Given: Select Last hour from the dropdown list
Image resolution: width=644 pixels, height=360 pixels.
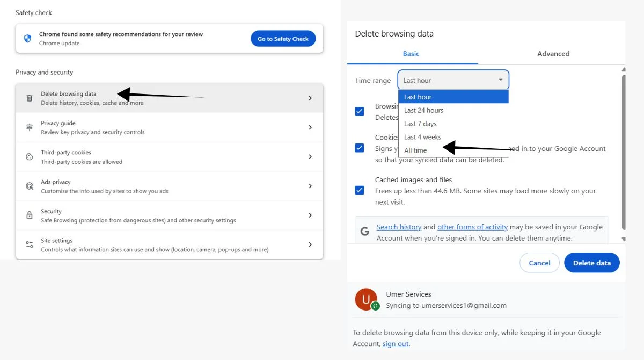Looking at the screenshot, I should (453, 97).
